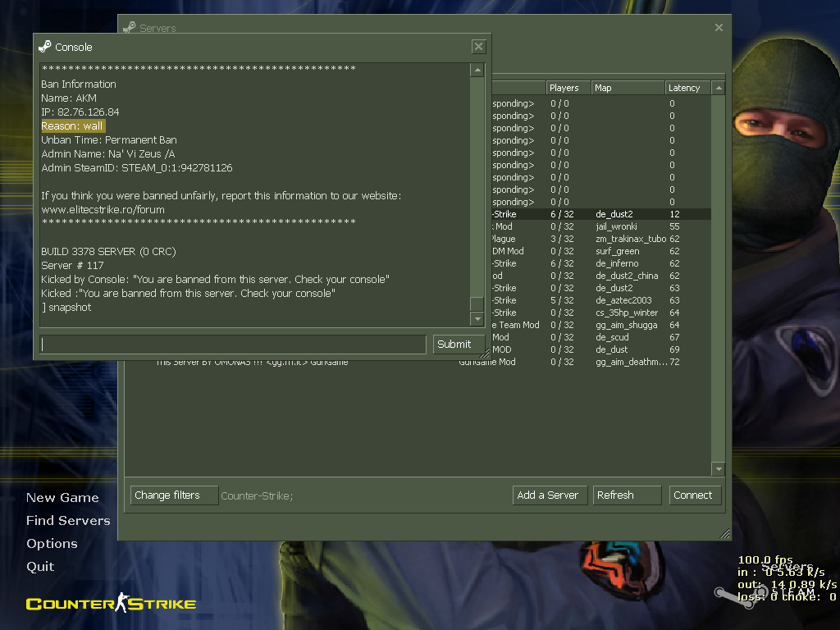Screen dimensions: 840x630
Task: Click the 'Counter-Strike;' filter summary text
Action: click(x=257, y=496)
